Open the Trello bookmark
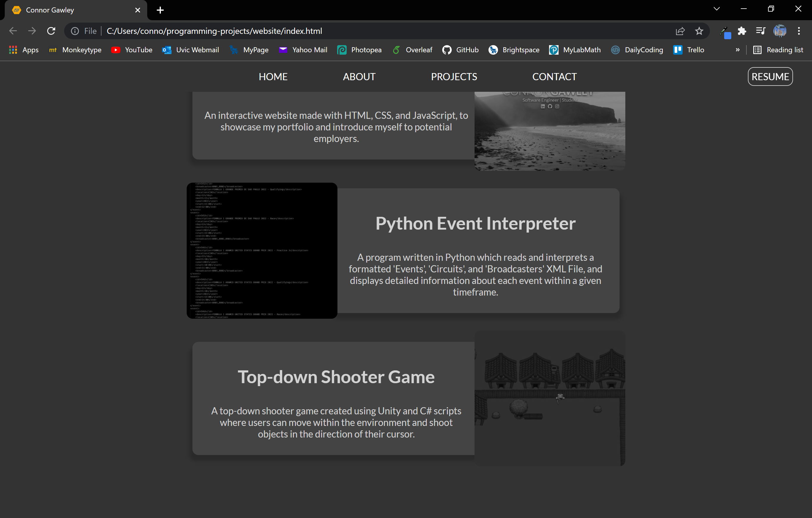Screen dimensions: 812x518 point(689,50)
